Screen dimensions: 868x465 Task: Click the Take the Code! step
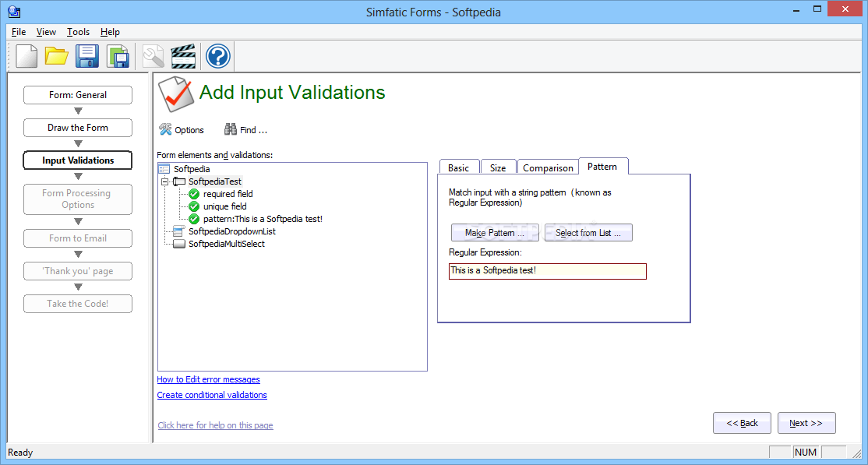point(78,304)
